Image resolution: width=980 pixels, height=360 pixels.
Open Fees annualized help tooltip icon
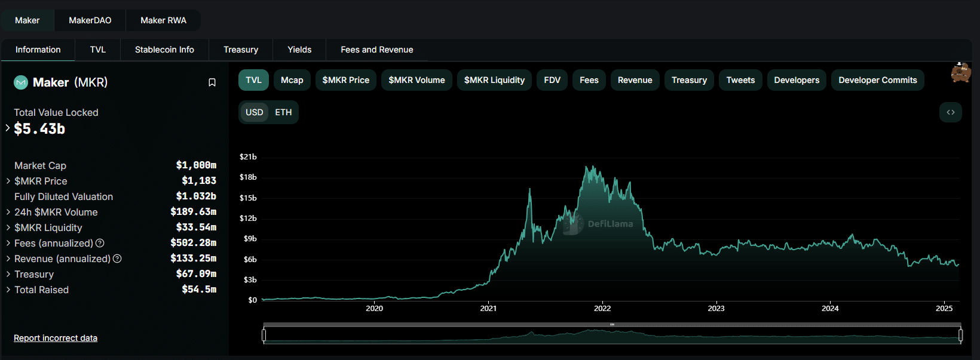(x=100, y=243)
